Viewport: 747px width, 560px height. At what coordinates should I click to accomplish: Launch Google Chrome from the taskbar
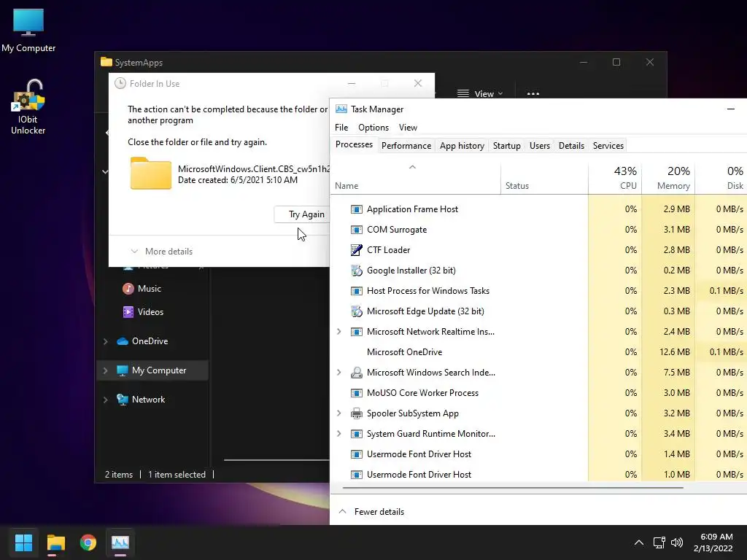click(x=88, y=542)
